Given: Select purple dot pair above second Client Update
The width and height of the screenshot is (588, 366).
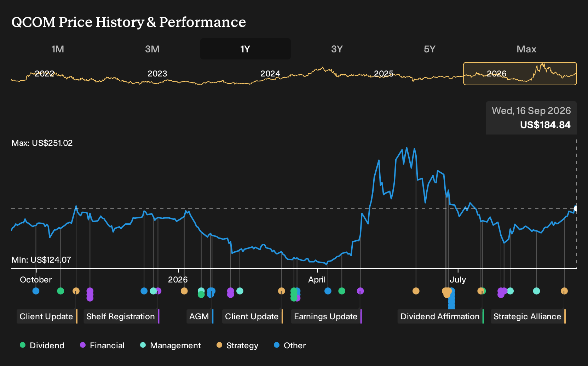Looking at the screenshot, I should point(230,292).
